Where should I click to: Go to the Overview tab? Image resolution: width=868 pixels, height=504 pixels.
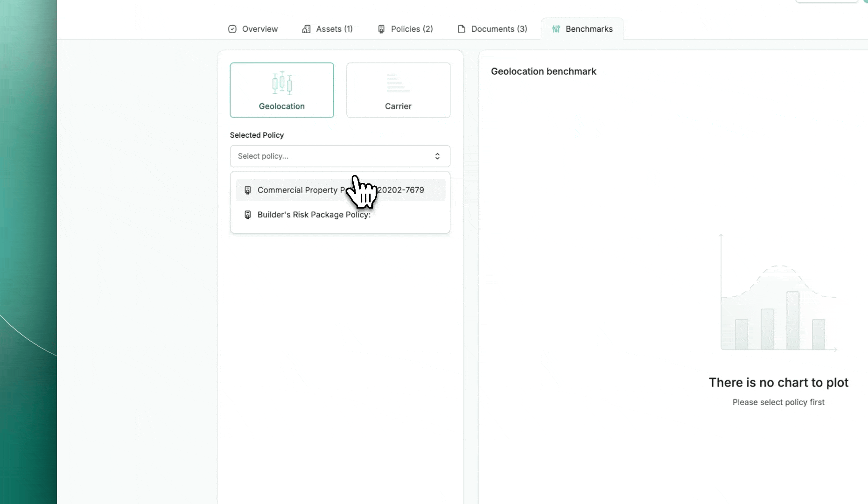tap(259, 29)
